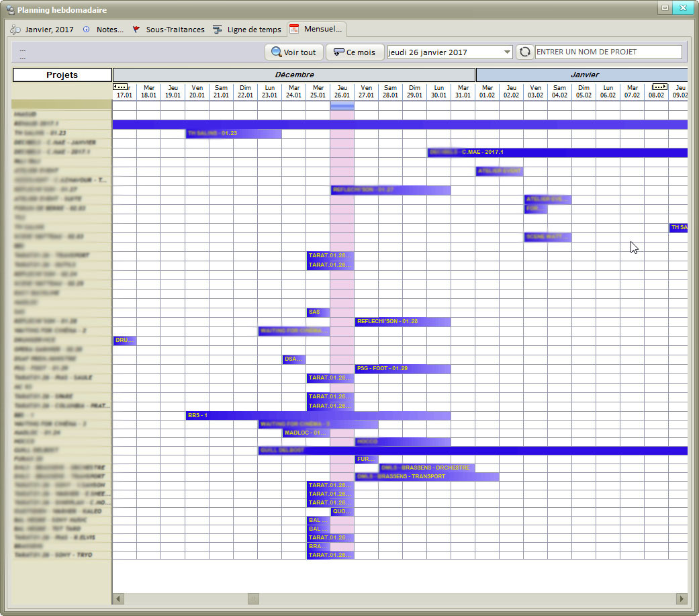Viewport: 699px width, 616px height.
Task: Click the blue info icon beside Notes
Action: coord(87,30)
